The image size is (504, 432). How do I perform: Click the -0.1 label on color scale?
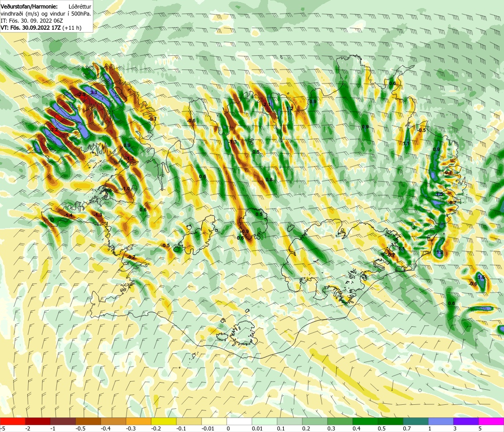(x=181, y=428)
